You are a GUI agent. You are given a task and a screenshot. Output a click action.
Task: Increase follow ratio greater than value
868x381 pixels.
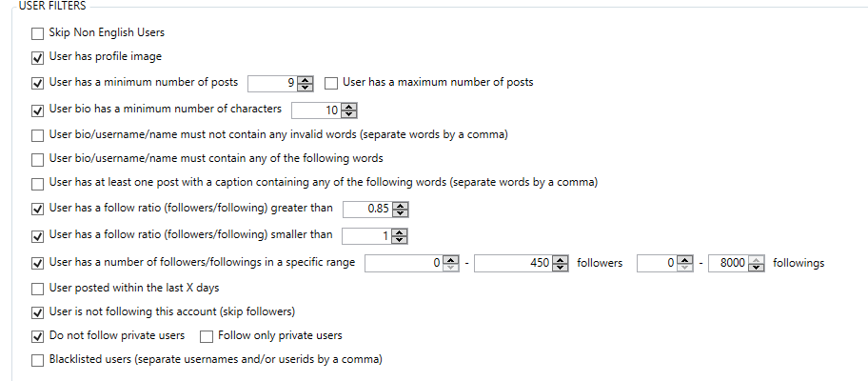pyautogui.click(x=401, y=206)
